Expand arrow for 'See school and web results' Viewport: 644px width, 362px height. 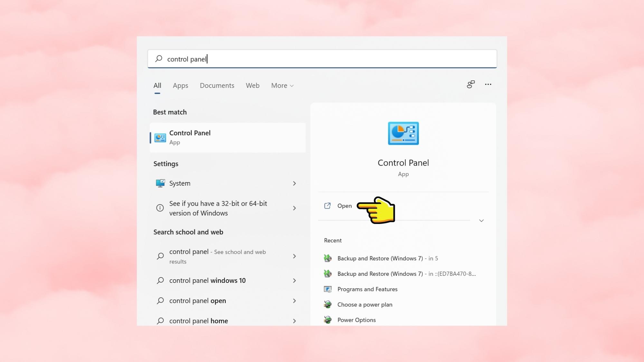pyautogui.click(x=294, y=256)
